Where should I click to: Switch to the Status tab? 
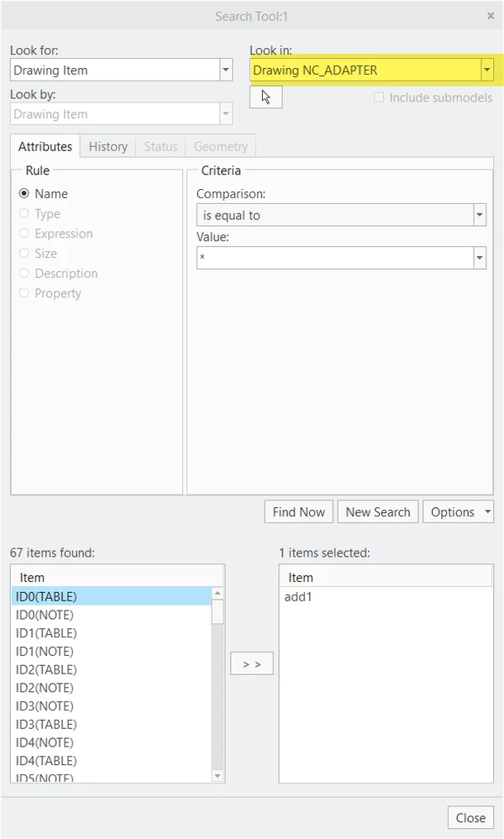tap(160, 147)
